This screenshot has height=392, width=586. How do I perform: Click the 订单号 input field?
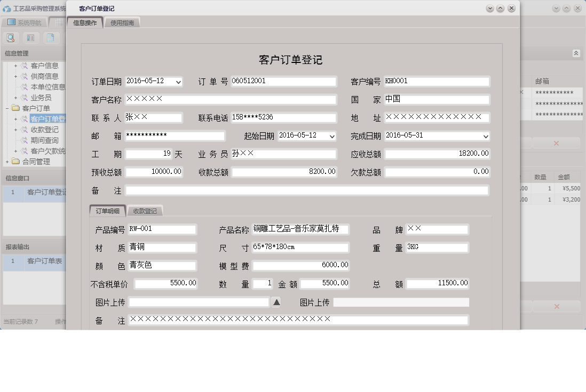[283, 81]
